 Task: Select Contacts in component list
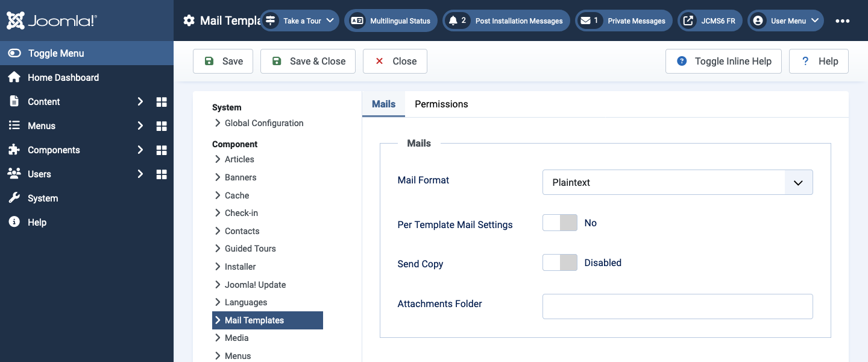coord(242,231)
